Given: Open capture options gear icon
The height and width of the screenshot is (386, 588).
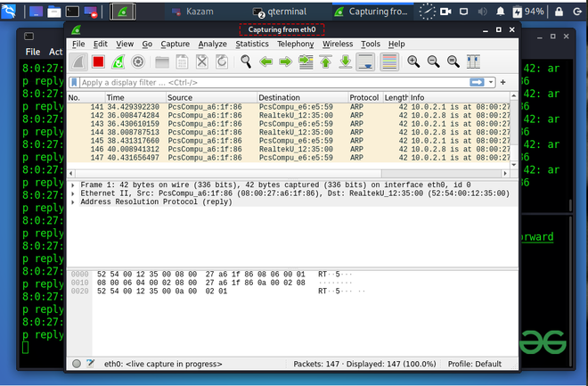Looking at the screenshot, I should pos(138,62).
